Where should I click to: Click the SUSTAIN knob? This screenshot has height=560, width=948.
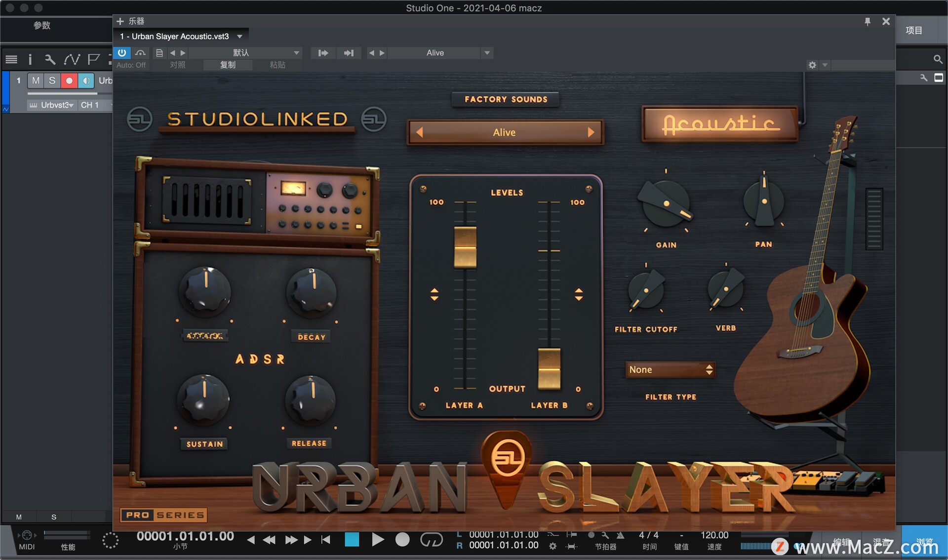tap(204, 399)
